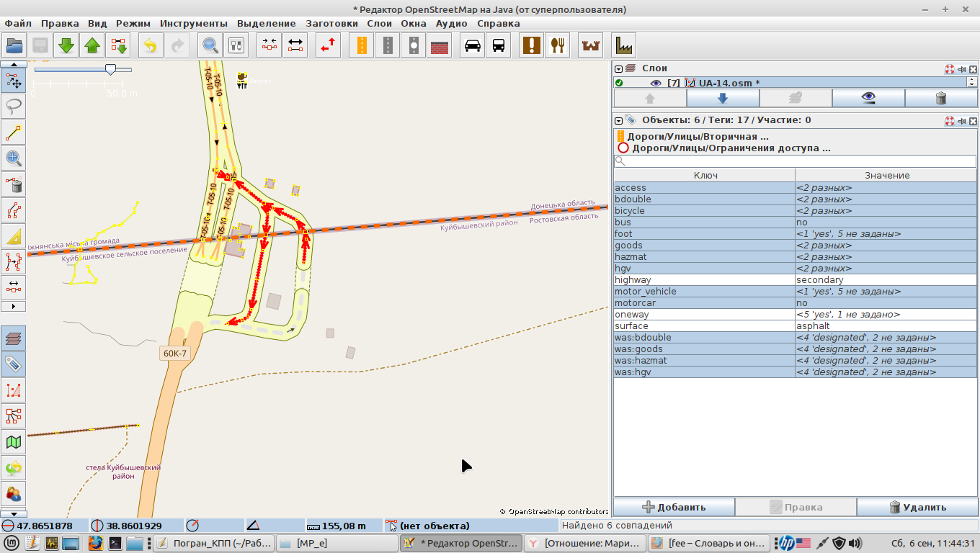This screenshot has width=980, height=553.
Task: Toggle active checkmark of UA-14.osm layer
Action: tap(619, 83)
